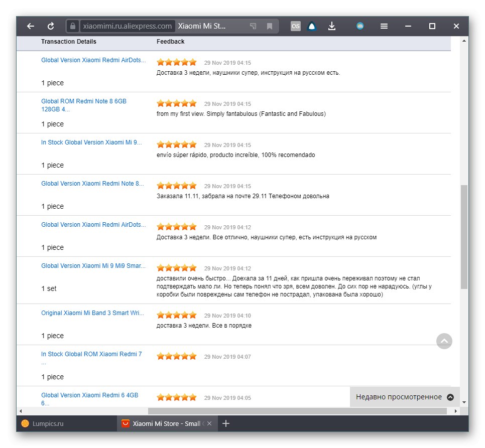
Task: Click the horizontal scrollbar thumb
Action: [x=297, y=411]
